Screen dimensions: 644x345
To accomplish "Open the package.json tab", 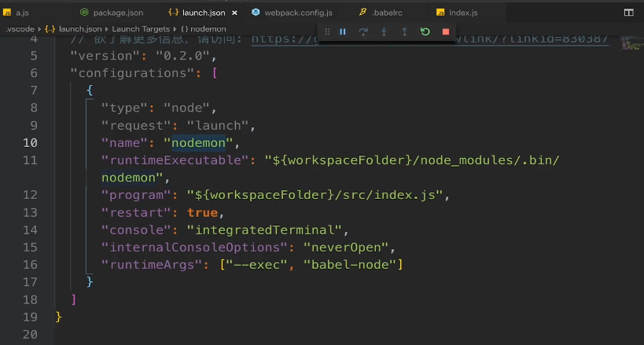I will (118, 13).
